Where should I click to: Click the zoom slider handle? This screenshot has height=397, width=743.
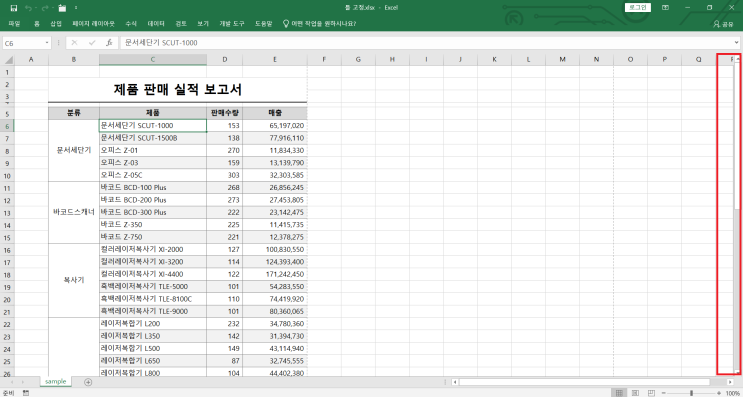692,393
